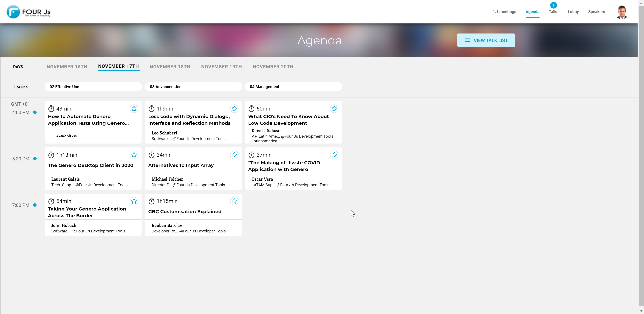Click speaker name Reuben Barclay
Viewport: 644px width, 314px height.
(x=167, y=225)
